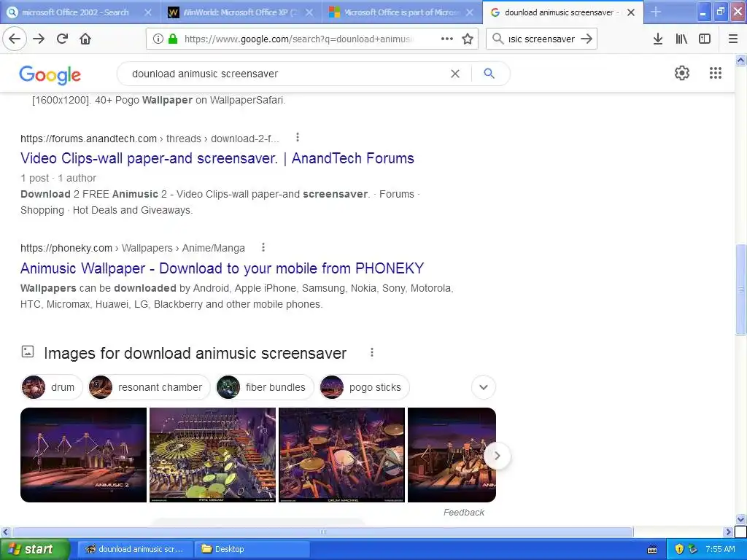
Task: Select Firefox dounload animusic taskbar button
Action: [x=135, y=549]
